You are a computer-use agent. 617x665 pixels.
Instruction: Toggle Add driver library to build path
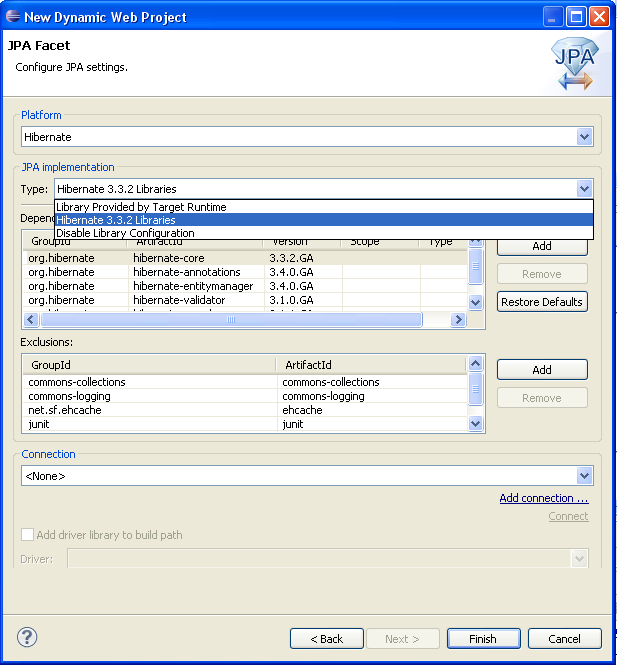28,534
